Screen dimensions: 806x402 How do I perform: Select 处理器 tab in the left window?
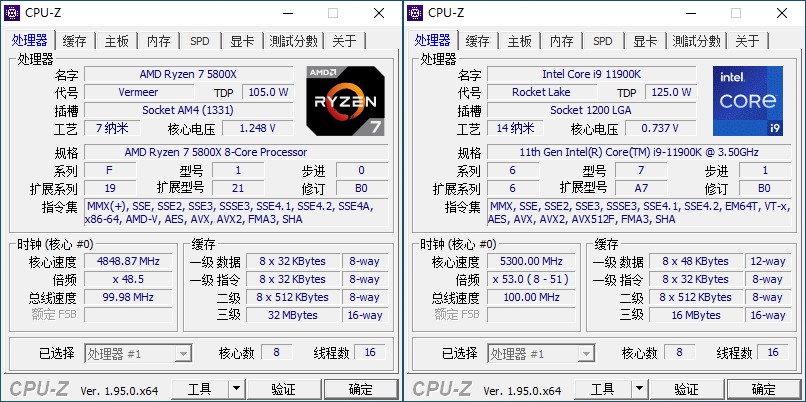[30, 40]
